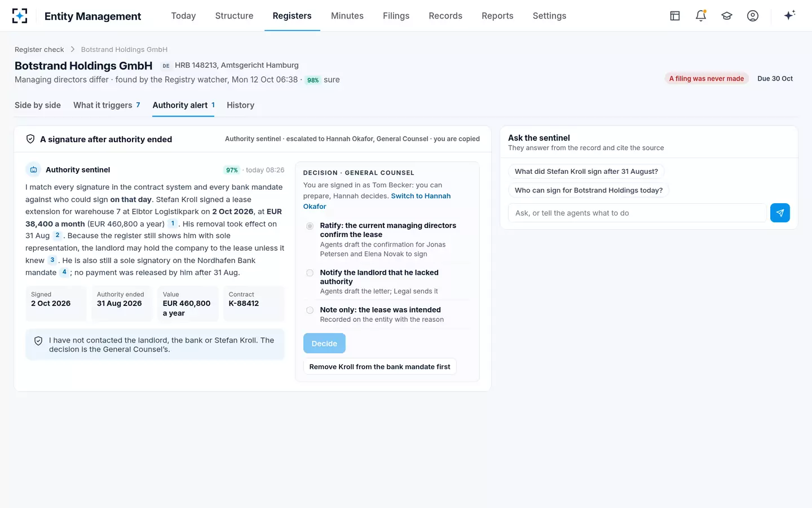Viewport: 812px width, 508px height.
Task: Click the Due 30 Oct label
Action: (x=775, y=78)
